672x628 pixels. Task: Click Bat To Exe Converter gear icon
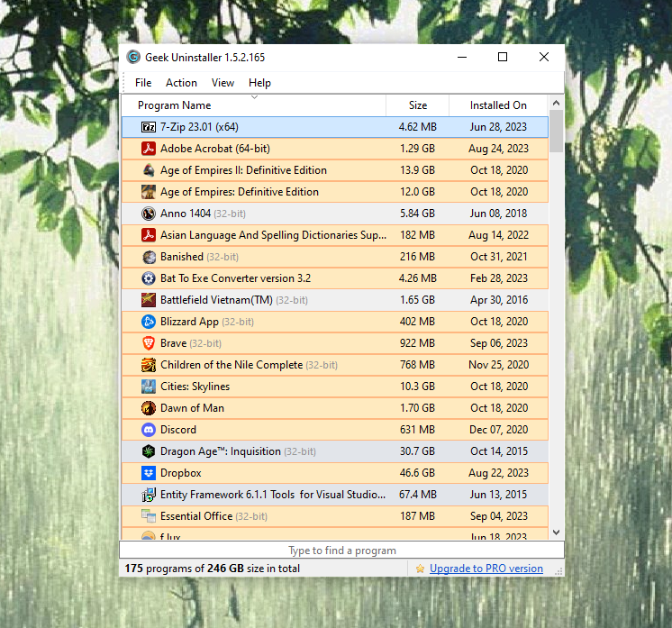[149, 278]
